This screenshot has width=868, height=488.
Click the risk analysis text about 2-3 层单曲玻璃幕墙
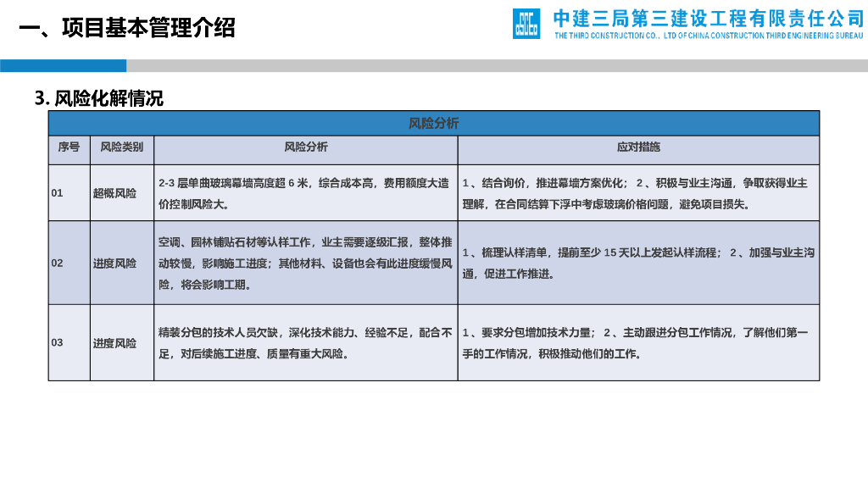click(x=304, y=194)
